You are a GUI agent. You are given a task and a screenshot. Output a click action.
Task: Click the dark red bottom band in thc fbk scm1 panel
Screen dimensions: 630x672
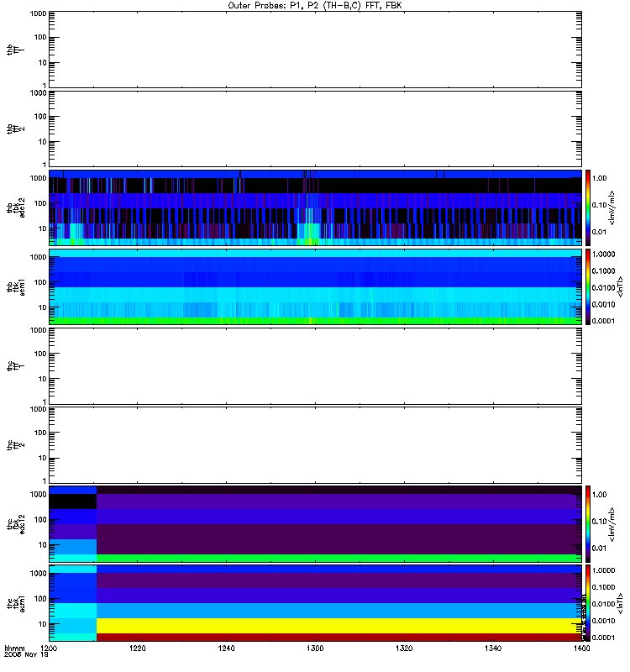click(339, 638)
